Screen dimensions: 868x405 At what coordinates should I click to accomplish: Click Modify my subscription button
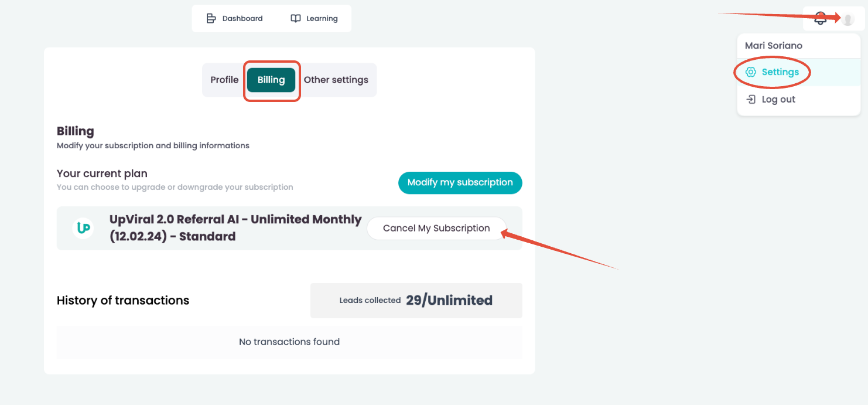(x=460, y=183)
